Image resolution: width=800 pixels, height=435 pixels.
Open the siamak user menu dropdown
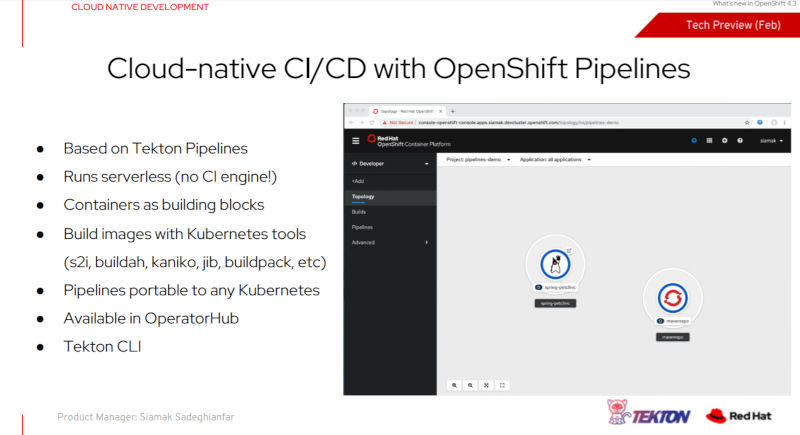point(771,141)
